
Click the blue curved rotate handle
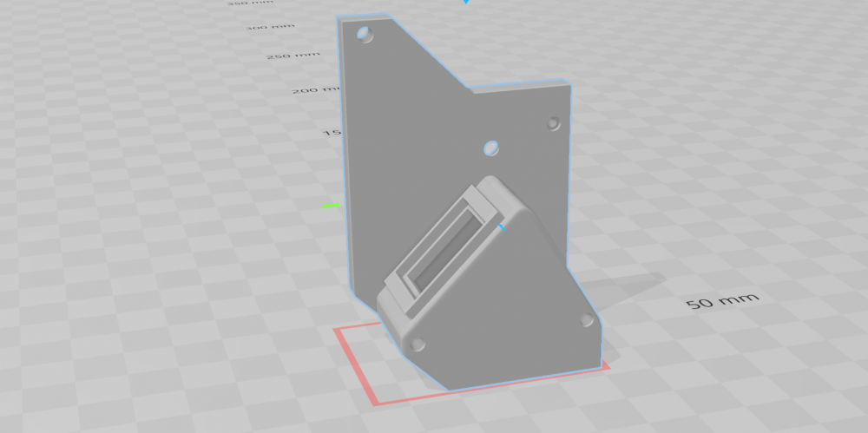click(x=502, y=227)
